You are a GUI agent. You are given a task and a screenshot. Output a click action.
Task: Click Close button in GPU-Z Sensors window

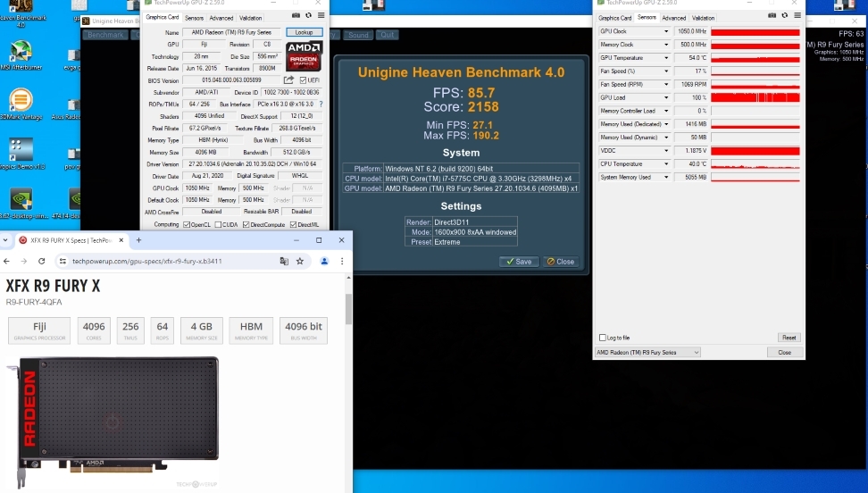[784, 352]
